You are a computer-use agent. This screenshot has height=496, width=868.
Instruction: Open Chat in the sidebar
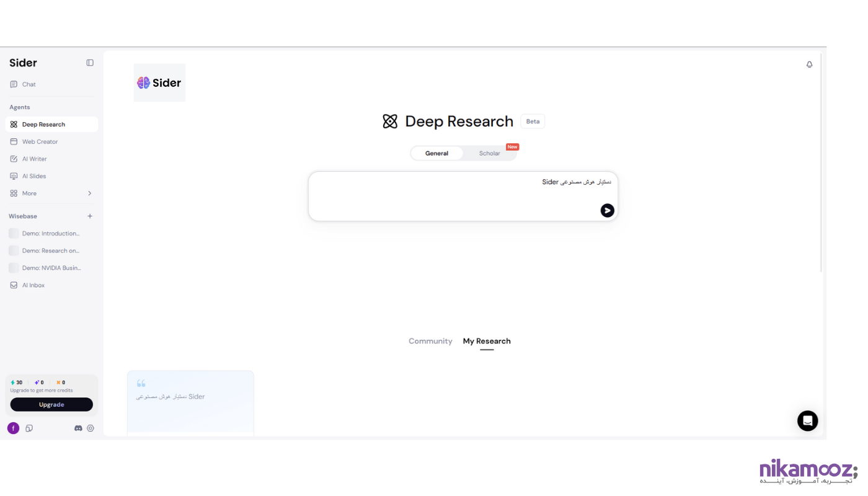pyautogui.click(x=29, y=84)
